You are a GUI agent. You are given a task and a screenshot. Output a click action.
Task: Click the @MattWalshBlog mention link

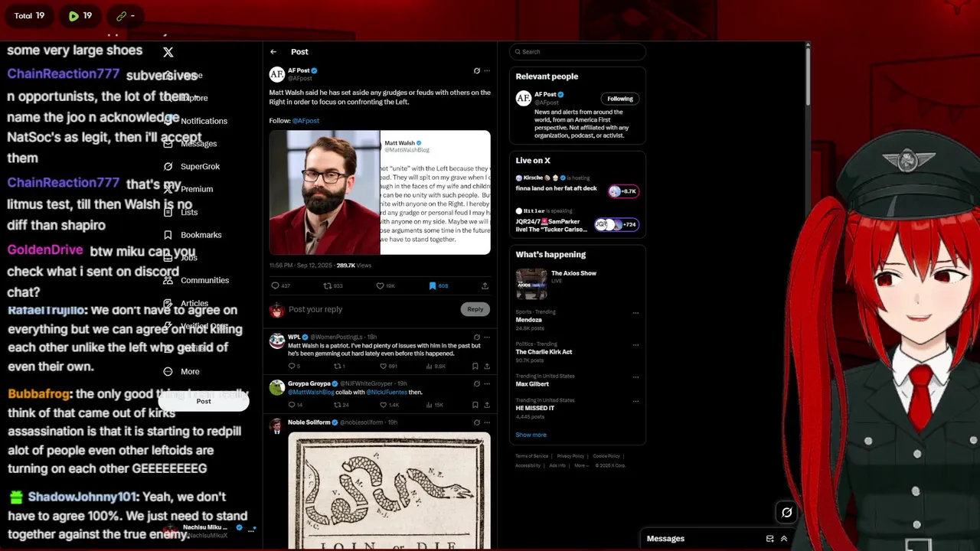tap(311, 393)
